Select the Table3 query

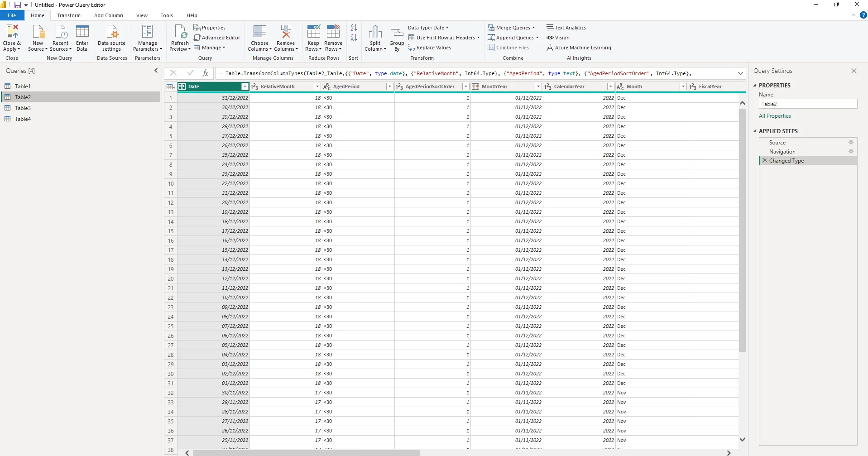[81, 108]
